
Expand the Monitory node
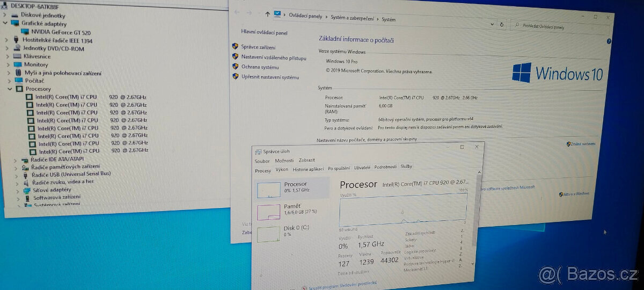8,64
